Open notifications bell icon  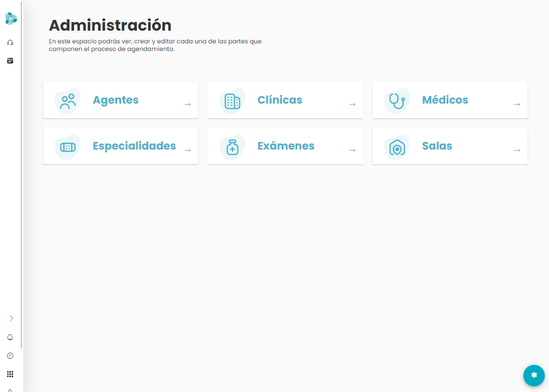[x=10, y=337]
